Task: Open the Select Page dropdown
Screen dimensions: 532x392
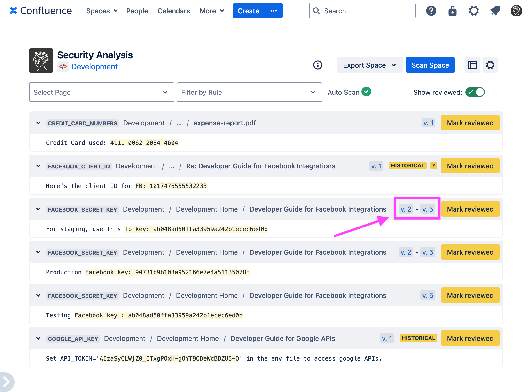Action: tap(102, 92)
